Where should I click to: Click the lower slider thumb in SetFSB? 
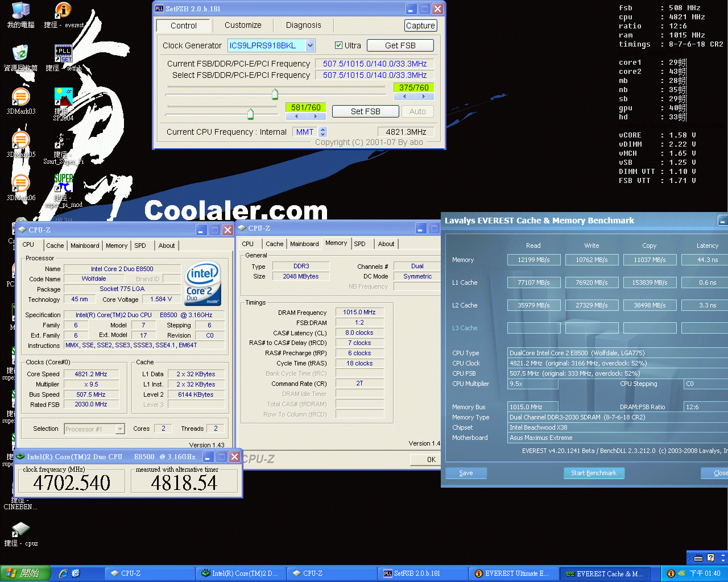(250, 114)
